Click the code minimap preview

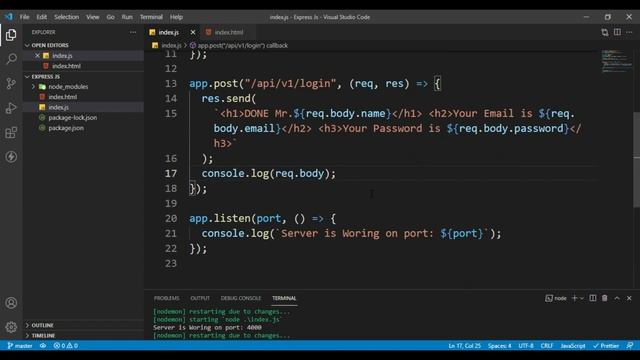pos(617,61)
